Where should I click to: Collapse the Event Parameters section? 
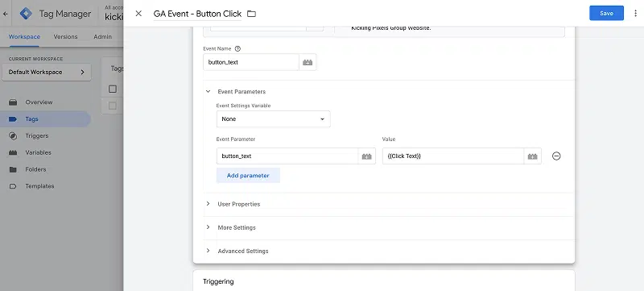(x=208, y=92)
